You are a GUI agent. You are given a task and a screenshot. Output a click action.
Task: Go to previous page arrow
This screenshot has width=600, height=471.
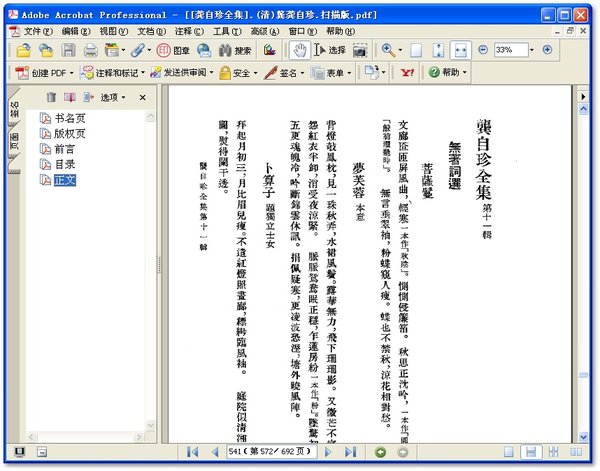pos(215,452)
